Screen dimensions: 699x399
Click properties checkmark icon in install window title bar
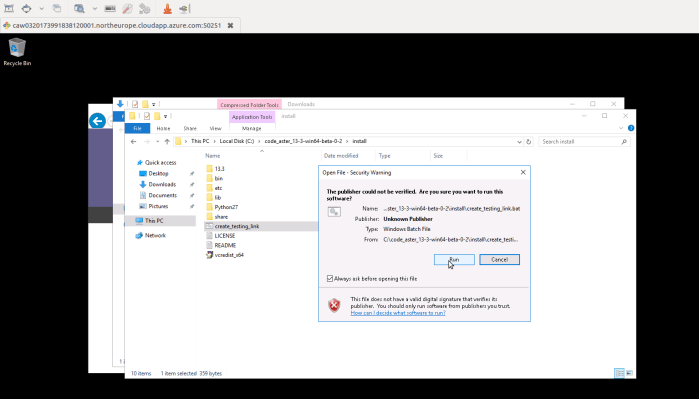pos(147,116)
